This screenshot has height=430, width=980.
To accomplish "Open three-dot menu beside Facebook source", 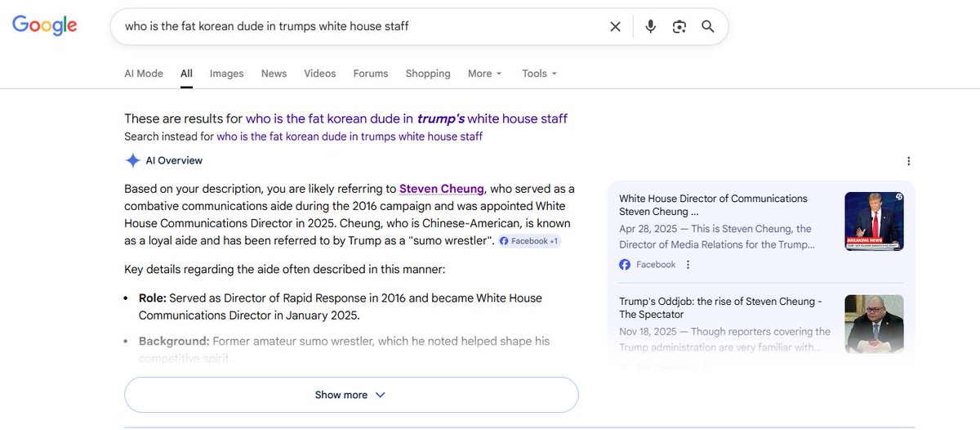I will [688, 265].
